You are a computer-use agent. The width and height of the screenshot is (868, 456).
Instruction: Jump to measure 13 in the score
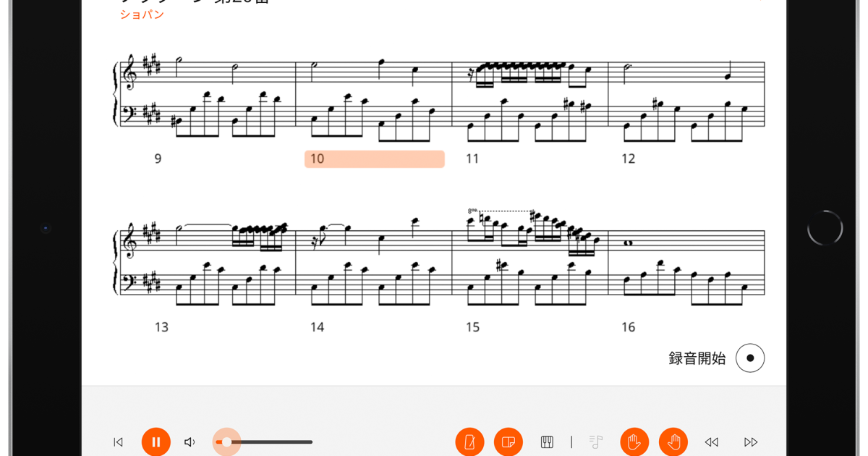[x=161, y=327]
